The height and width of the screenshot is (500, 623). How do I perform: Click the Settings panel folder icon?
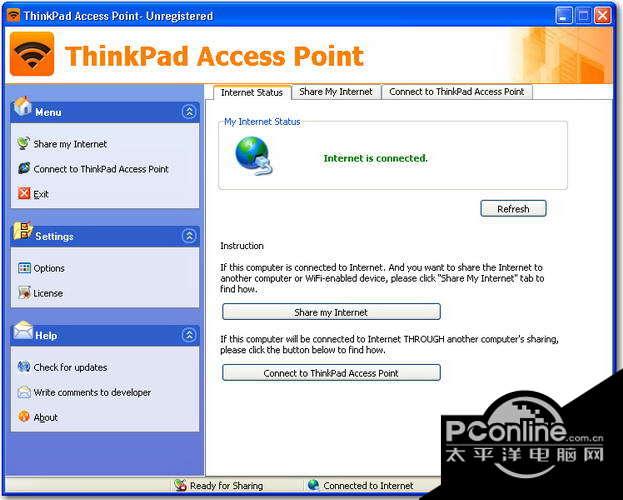pyautogui.click(x=23, y=231)
